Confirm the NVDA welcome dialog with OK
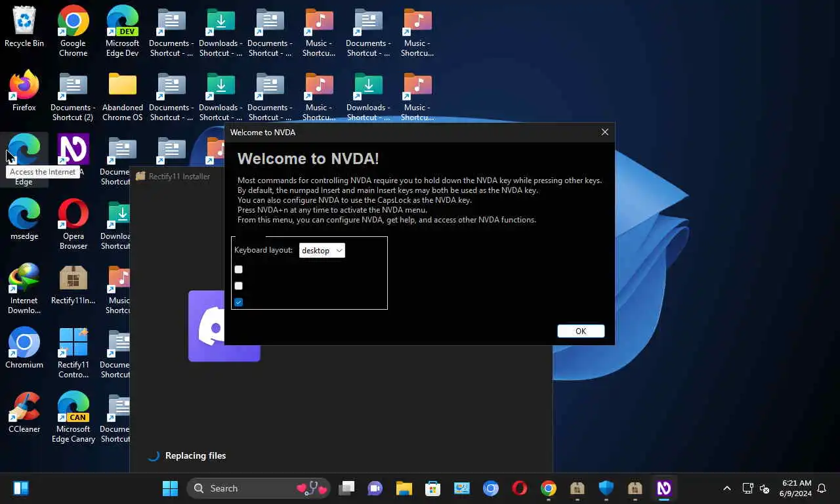840x504 pixels. 581,331
